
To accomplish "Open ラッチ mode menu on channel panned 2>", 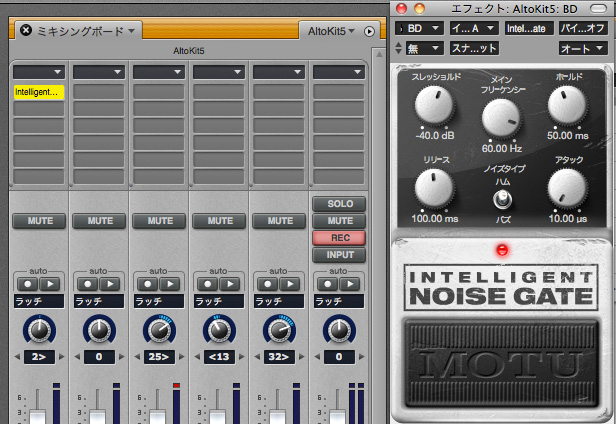I will coord(38,301).
